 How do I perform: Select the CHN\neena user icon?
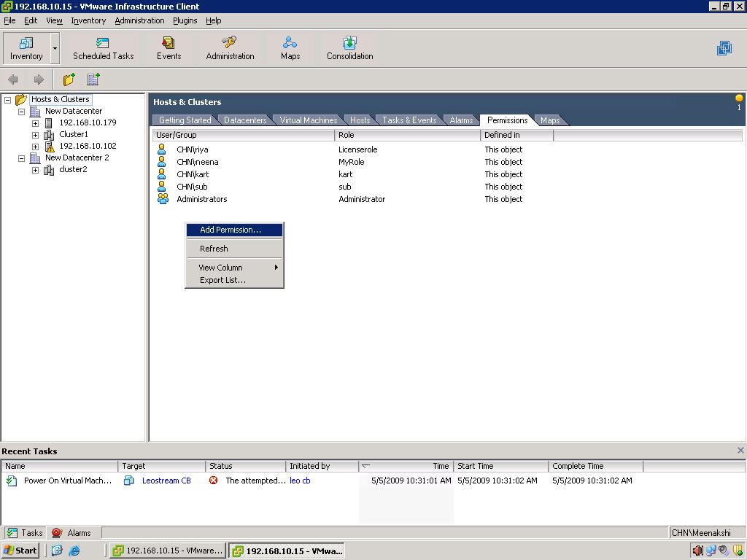coord(162,162)
